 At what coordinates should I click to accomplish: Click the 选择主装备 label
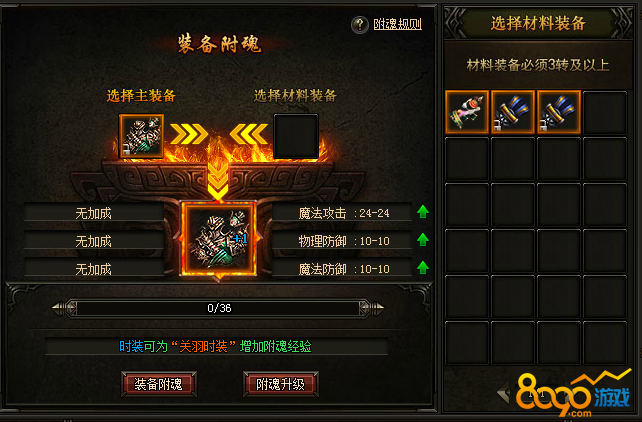[141, 96]
